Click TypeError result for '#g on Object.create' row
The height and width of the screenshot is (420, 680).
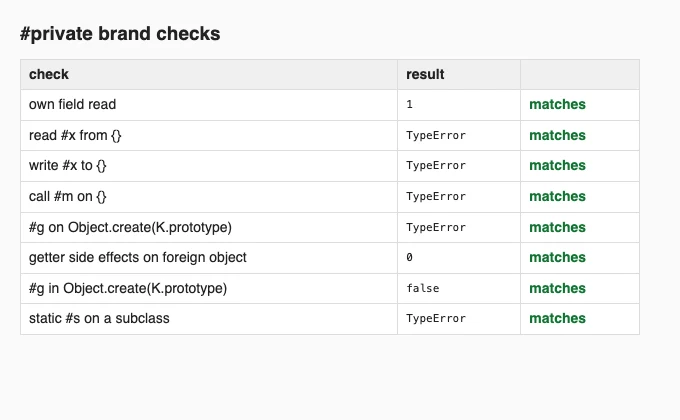(436, 227)
